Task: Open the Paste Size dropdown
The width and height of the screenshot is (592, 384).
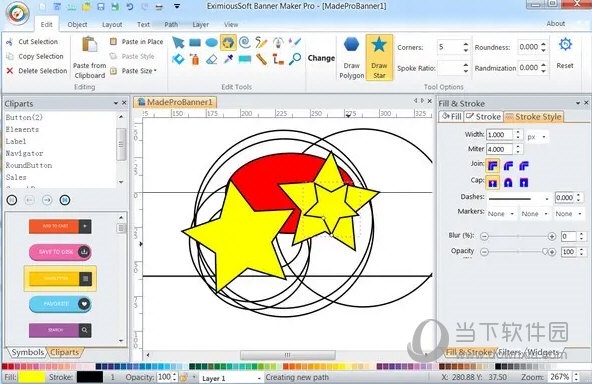Action: (x=139, y=71)
